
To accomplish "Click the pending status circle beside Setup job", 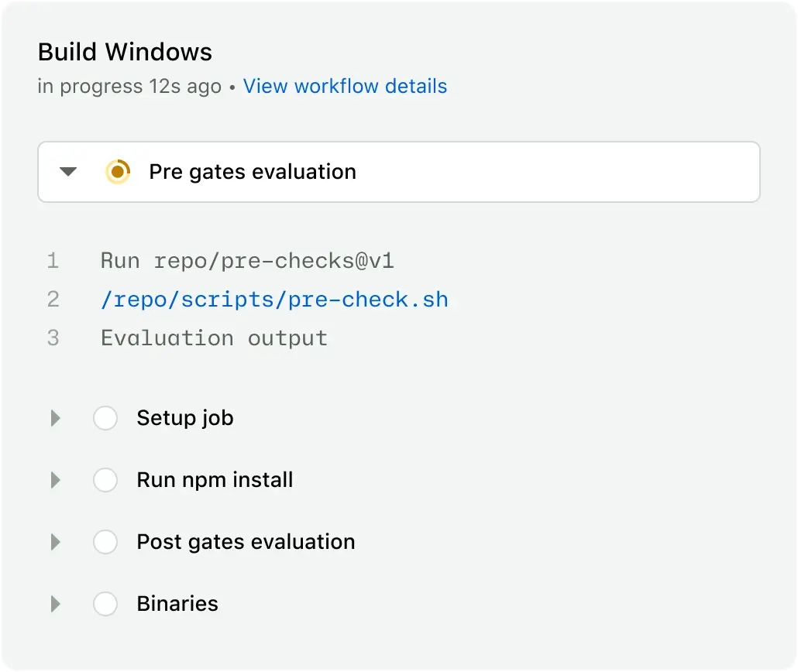I will 105,418.
